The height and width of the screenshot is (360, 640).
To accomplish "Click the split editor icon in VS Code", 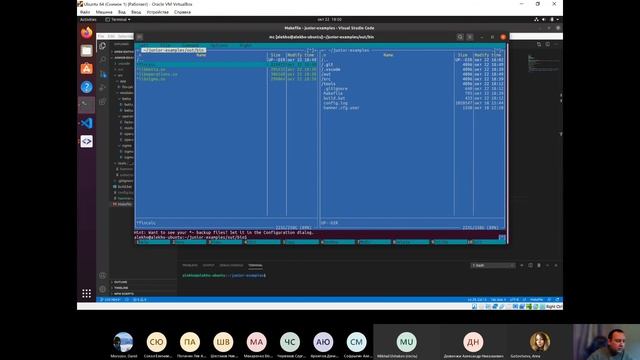I will (x=548, y=44).
